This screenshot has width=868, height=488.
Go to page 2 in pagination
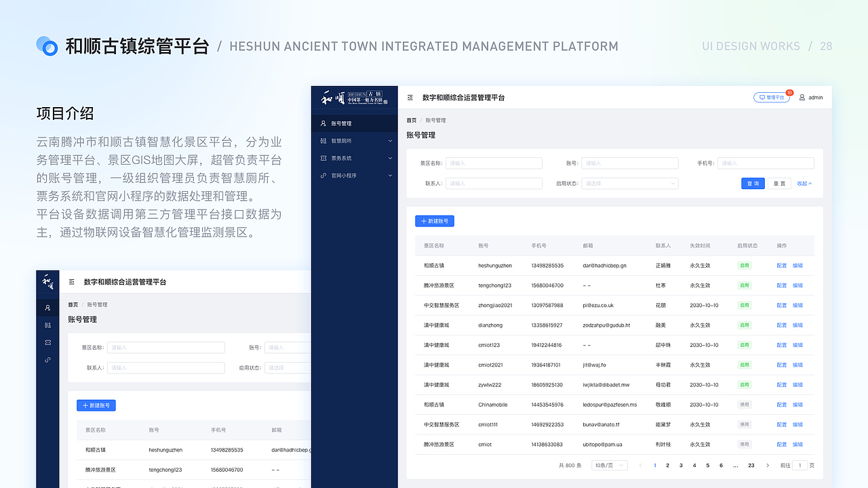coord(668,466)
